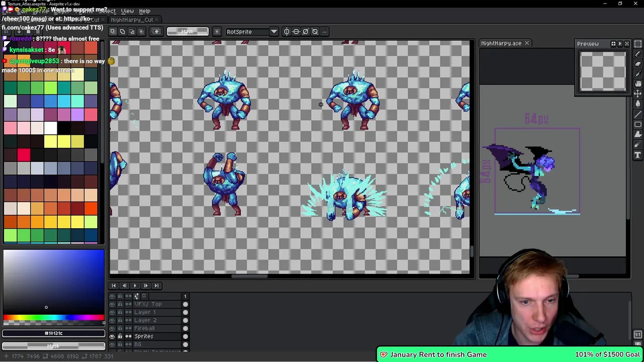
Task: Click the first rotate selection icon
Action: (x=305, y=31)
